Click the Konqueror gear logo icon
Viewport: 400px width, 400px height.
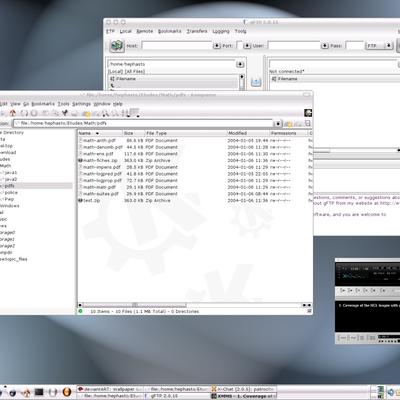pos(308,113)
